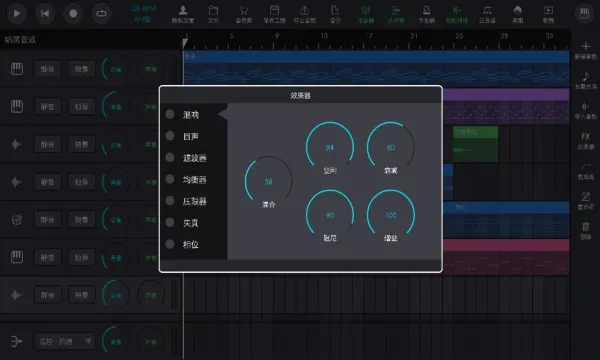Solo the piano track with pink clip
Viewport: 600px width, 360px height.
(82, 257)
